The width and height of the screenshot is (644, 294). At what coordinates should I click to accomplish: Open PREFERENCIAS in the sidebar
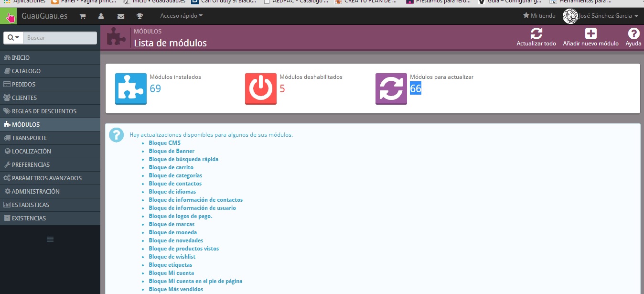[50, 164]
